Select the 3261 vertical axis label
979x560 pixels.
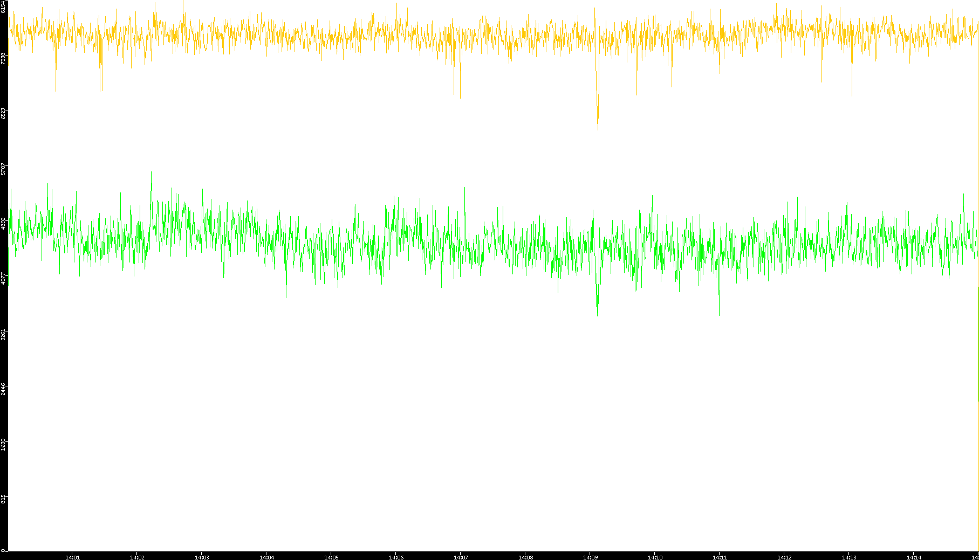[x=4, y=334]
